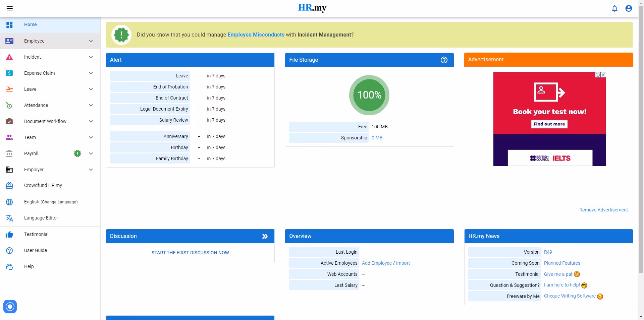Click the 100% storage progress circle
Image resolution: width=644 pixels, height=320 pixels.
click(369, 95)
